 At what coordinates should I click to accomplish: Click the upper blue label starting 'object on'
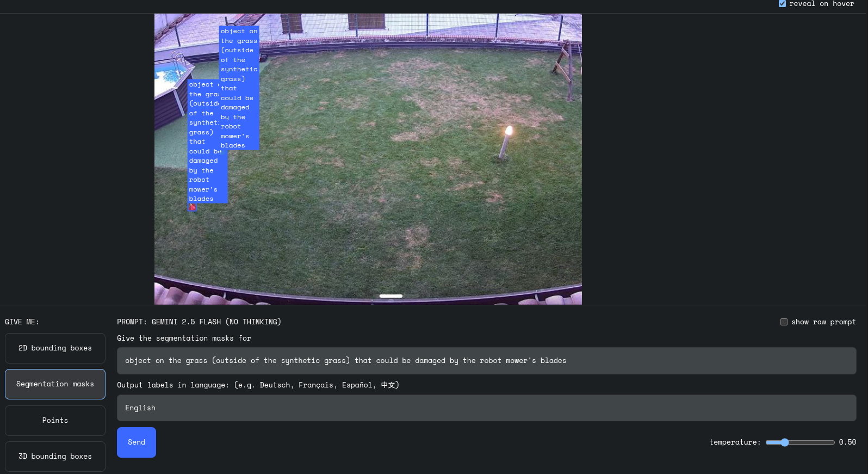point(239,87)
